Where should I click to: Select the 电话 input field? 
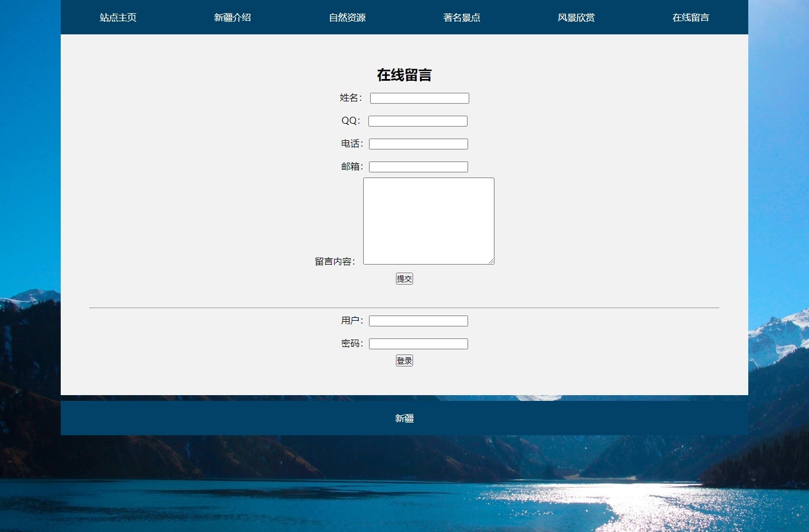pyautogui.click(x=418, y=144)
